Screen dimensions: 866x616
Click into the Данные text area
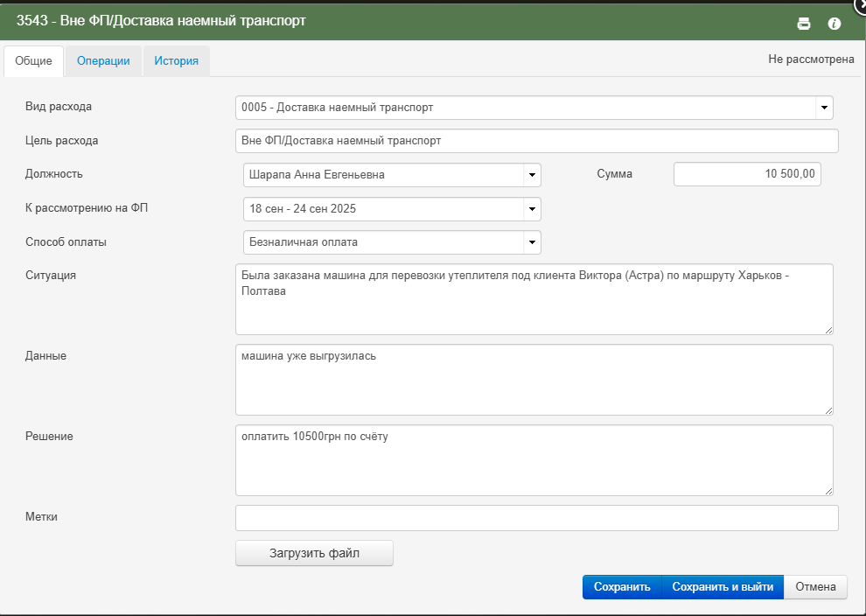tap(534, 380)
